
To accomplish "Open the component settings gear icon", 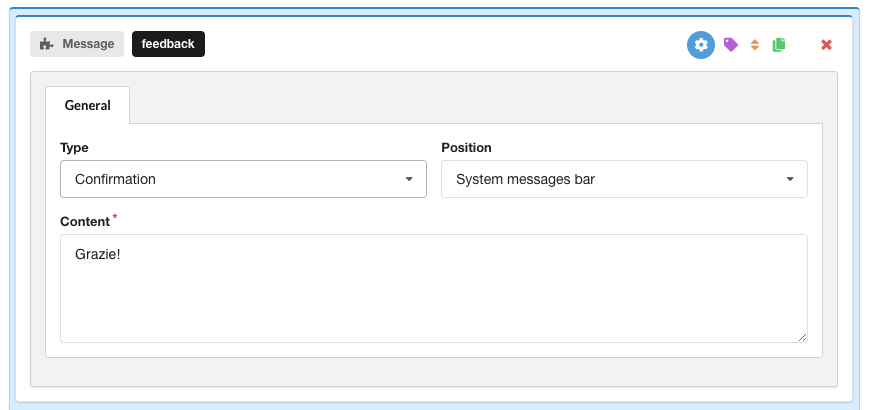I will point(701,44).
